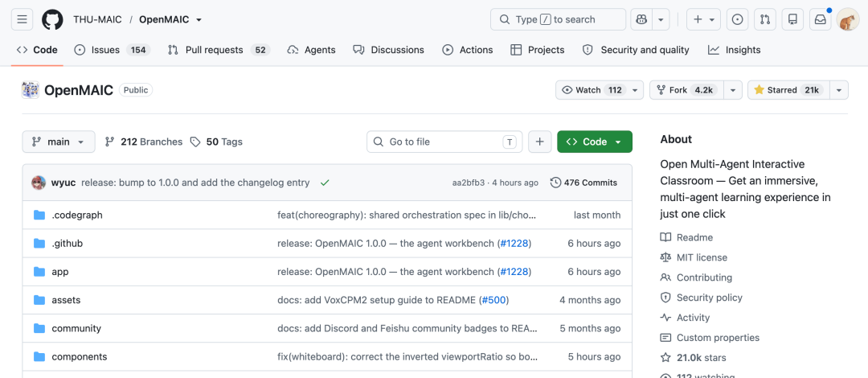868x378 pixels.
Task: Open the Copilot chat icon
Action: coord(641,19)
